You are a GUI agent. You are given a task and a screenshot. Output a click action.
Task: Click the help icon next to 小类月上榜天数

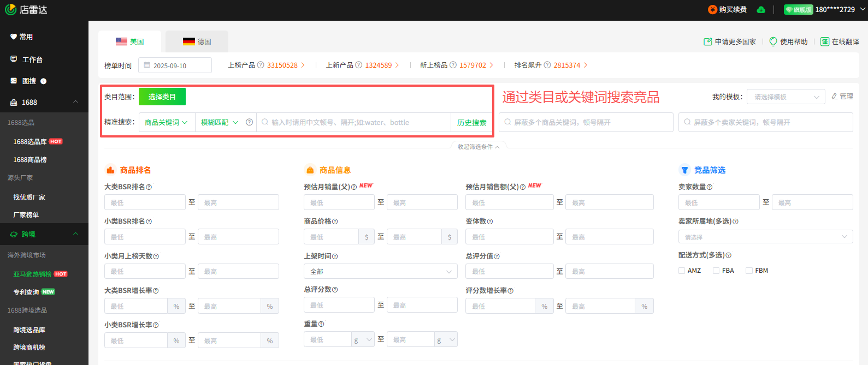(x=156, y=256)
